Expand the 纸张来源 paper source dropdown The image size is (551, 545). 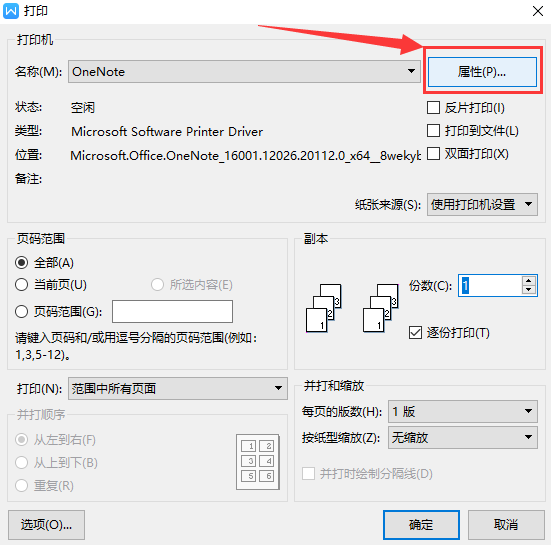click(482, 204)
